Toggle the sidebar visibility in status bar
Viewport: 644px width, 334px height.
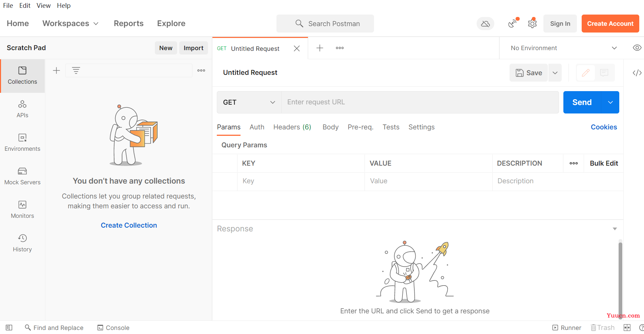9,328
